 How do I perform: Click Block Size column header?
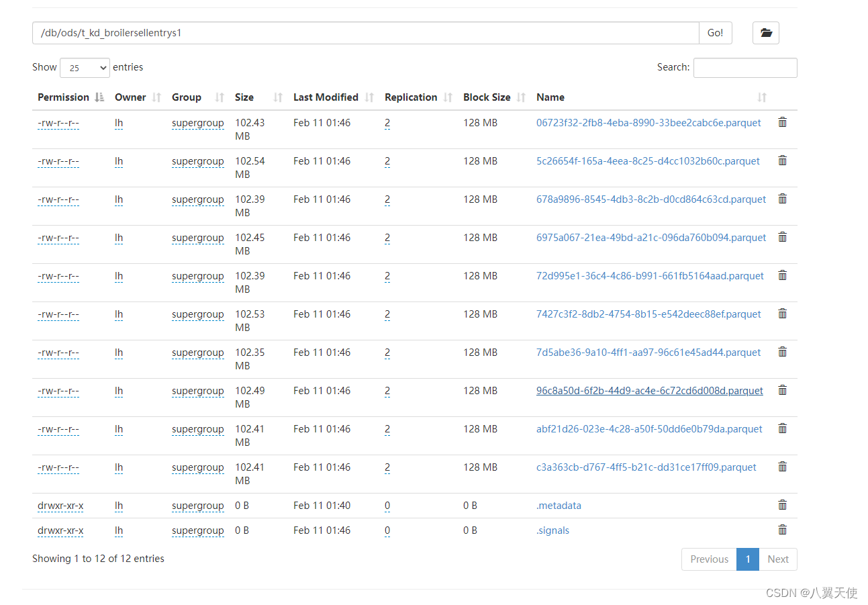(x=487, y=97)
